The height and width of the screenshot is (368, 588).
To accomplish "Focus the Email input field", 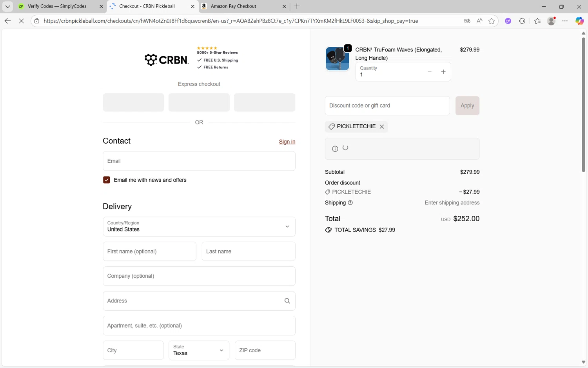I will pyautogui.click(x=199, y=161).
